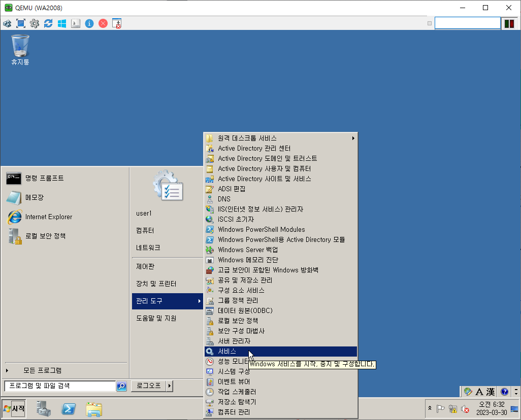Screen dimensions: 521x420
Task: Open ADSI 편집 tool
Action: tap(281, 189)
